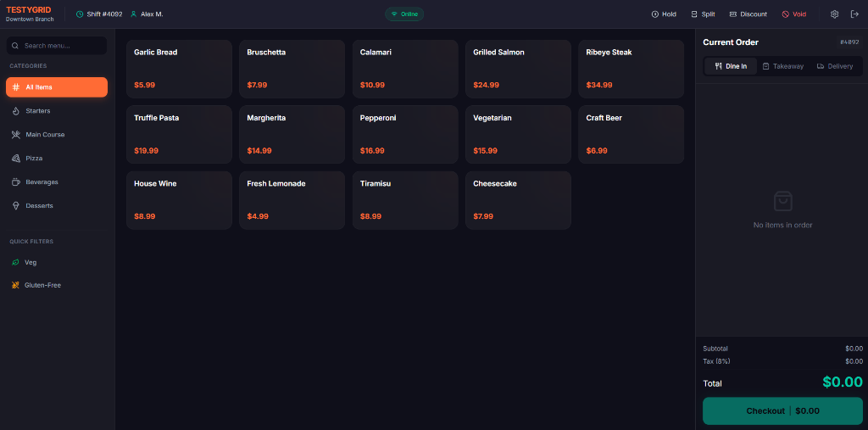This screenshot has width=868, height=430.
Task: Open settings via the gear icon
Action: (834, 14)
